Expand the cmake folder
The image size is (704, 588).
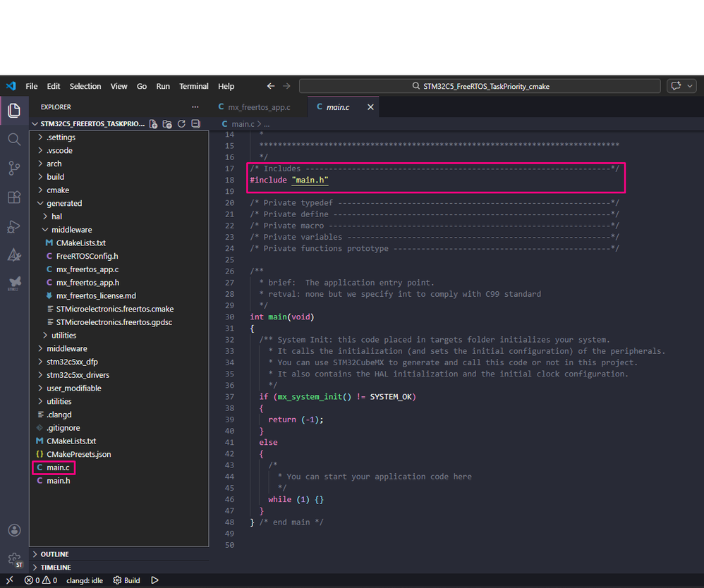point(119,190)
